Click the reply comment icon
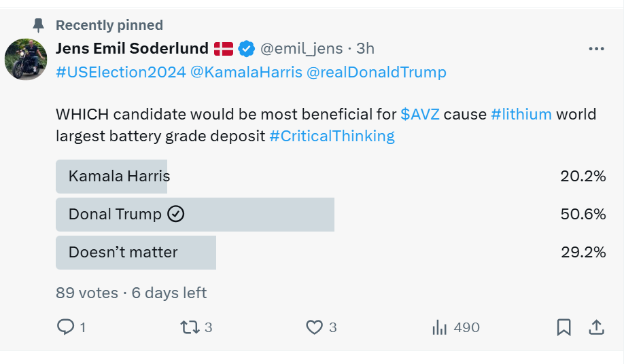The height and width of the screenshot is (364, 624). pyautogui.click(x=65, y=327)
